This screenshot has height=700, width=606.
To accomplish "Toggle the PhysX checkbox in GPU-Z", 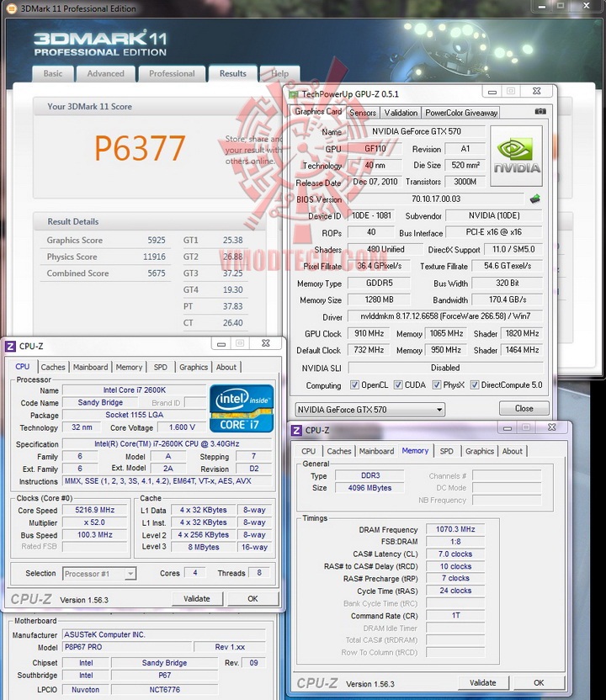I will pyautogui.click(x=437, y=384).
